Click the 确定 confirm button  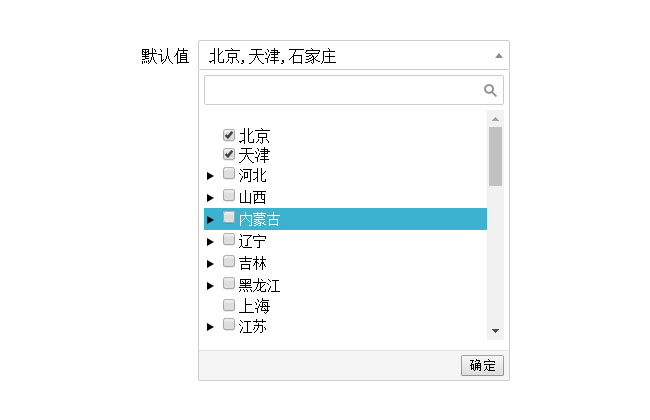click(482, 365)
